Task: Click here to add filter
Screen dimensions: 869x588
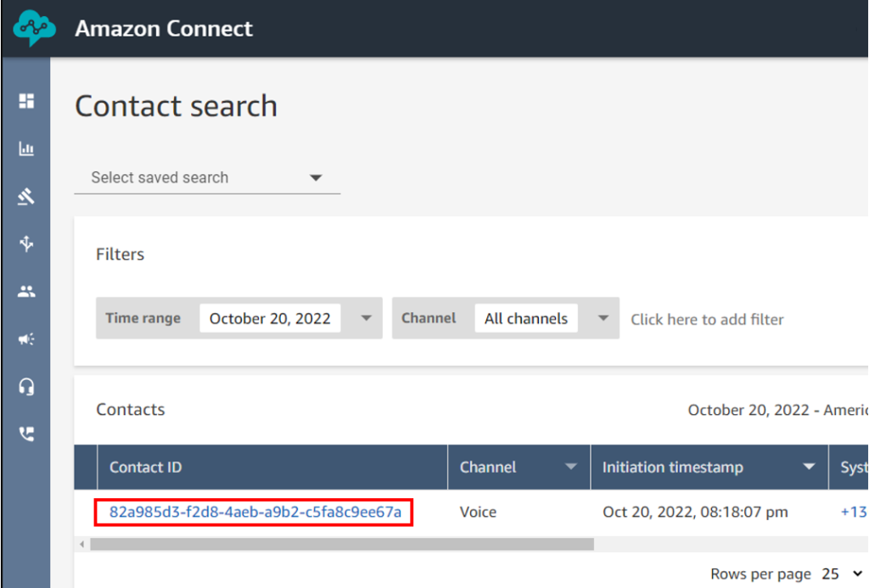Action: click(x=707, y=319)
